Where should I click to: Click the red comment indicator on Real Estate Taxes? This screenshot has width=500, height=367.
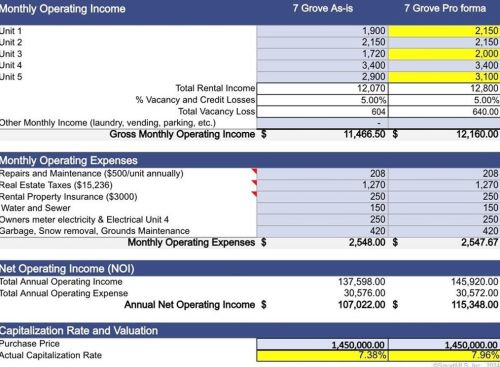(x=254, y=183)
